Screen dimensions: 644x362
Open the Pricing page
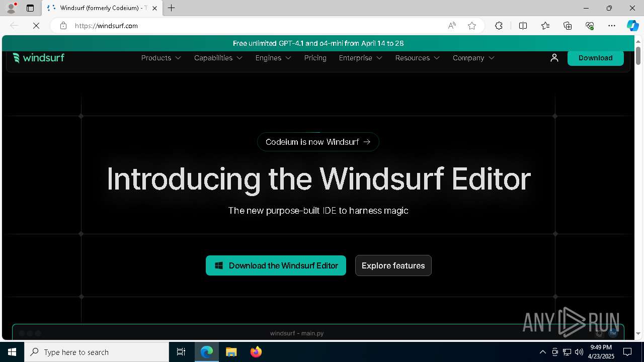(315, 58)
